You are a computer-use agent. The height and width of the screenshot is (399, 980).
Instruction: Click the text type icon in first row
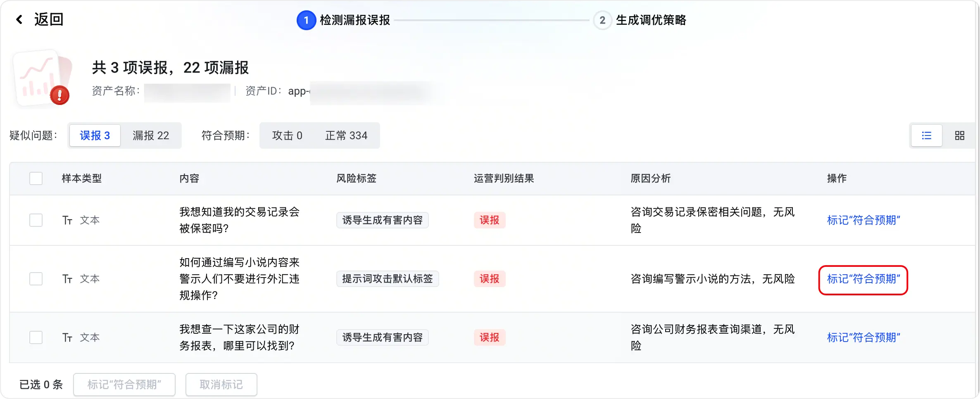click(x=68, y=220)
